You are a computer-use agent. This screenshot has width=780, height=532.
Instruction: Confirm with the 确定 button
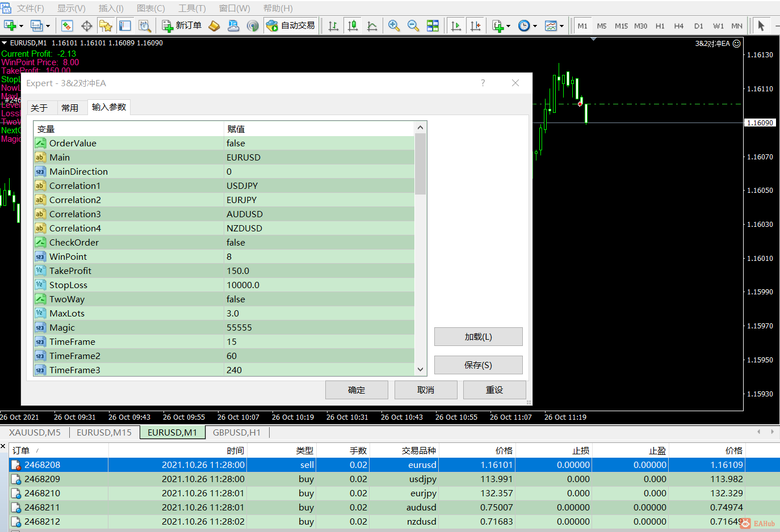(x=357, y=390)
